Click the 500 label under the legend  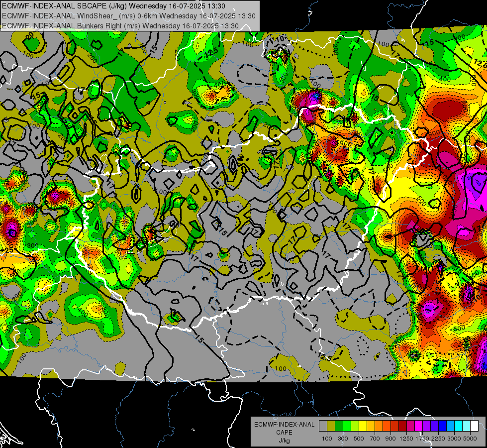(359, 439)
